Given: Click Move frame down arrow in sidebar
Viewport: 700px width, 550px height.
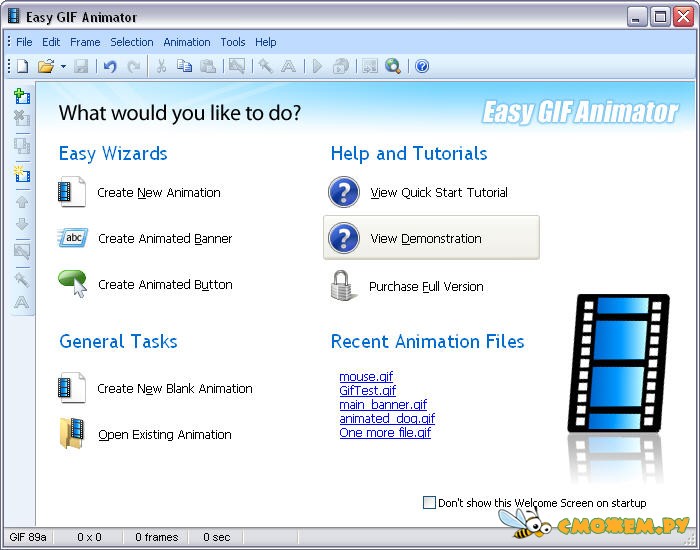Looking at the screenshot, I should pos(22,224).
